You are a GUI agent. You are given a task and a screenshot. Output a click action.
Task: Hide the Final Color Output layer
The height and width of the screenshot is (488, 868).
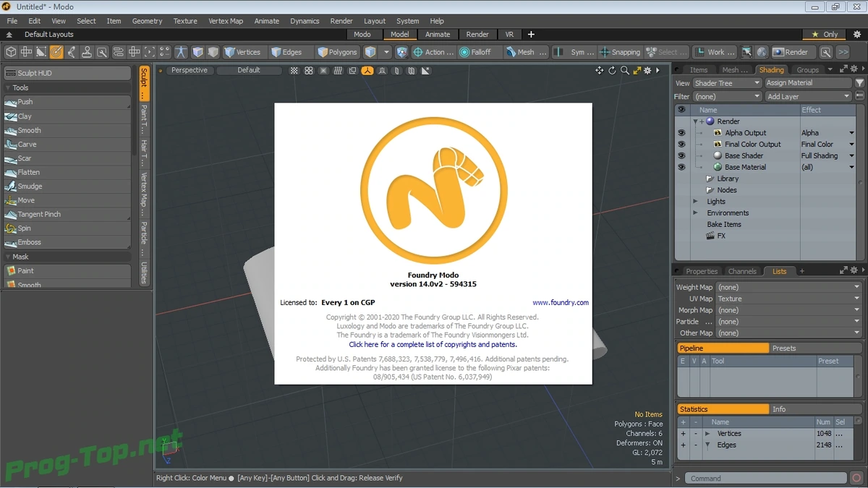pos(681,145)
